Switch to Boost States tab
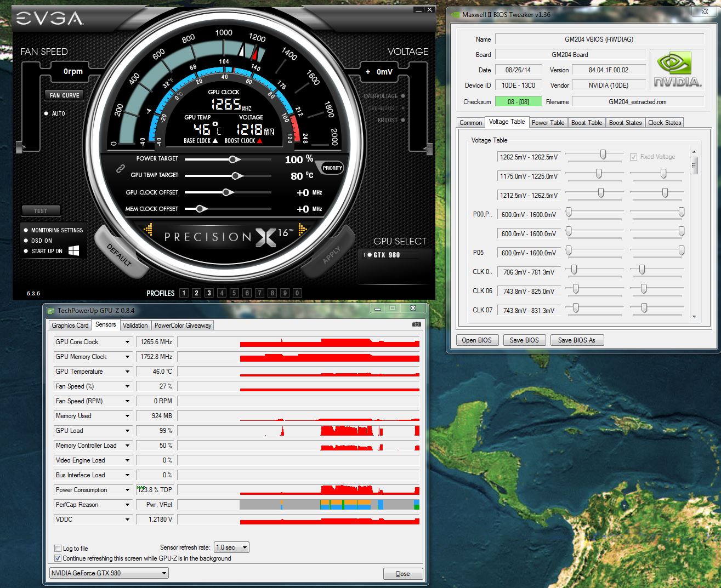Screen dimensions: 721x588 pyautogui.click(x=625, y=123)
